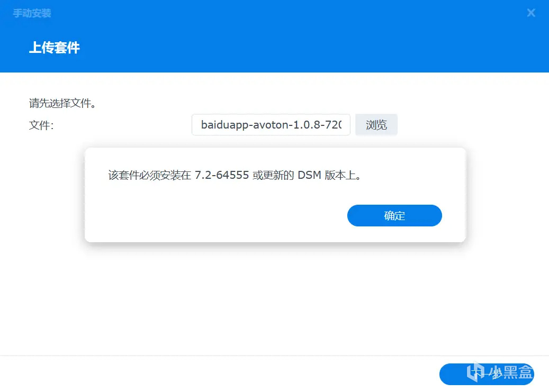This screenshot has height=392, width=549.
Task: Click the 或更新的 text in the alert
Action: 273,175
